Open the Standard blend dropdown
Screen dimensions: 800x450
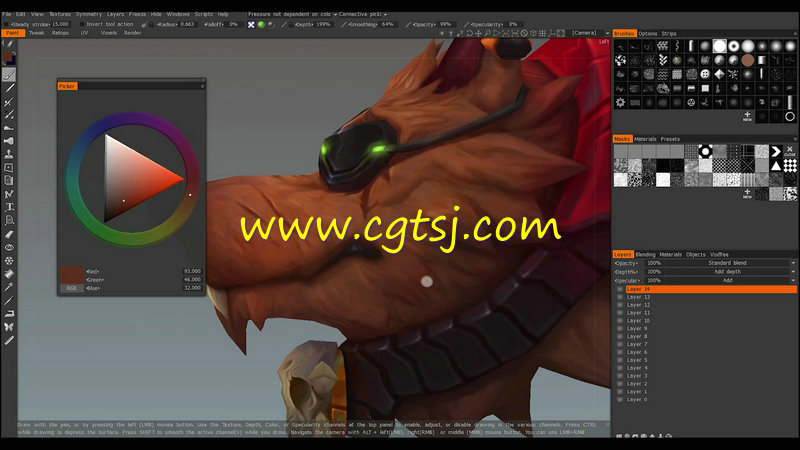(731, 263)
